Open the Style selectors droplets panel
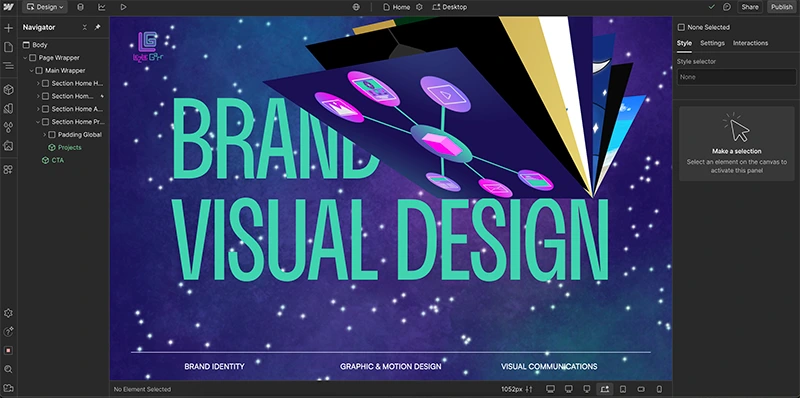This screenshot has height=398, width=800. click(x=8, y=127)
